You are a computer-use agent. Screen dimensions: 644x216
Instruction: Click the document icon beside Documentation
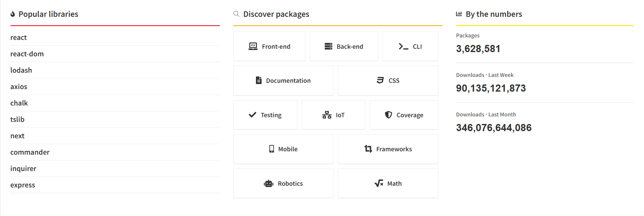pyautogui.click(x=259, y=80)
